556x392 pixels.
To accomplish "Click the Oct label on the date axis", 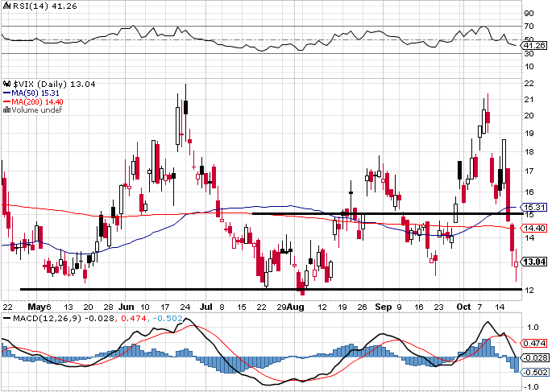I will click(463, 307).
